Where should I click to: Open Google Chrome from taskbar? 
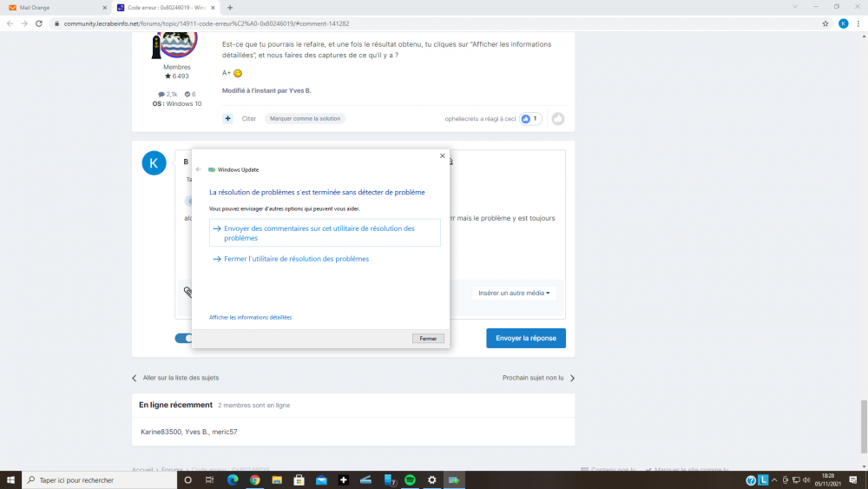pyautogui.click(x=254, y=479)
